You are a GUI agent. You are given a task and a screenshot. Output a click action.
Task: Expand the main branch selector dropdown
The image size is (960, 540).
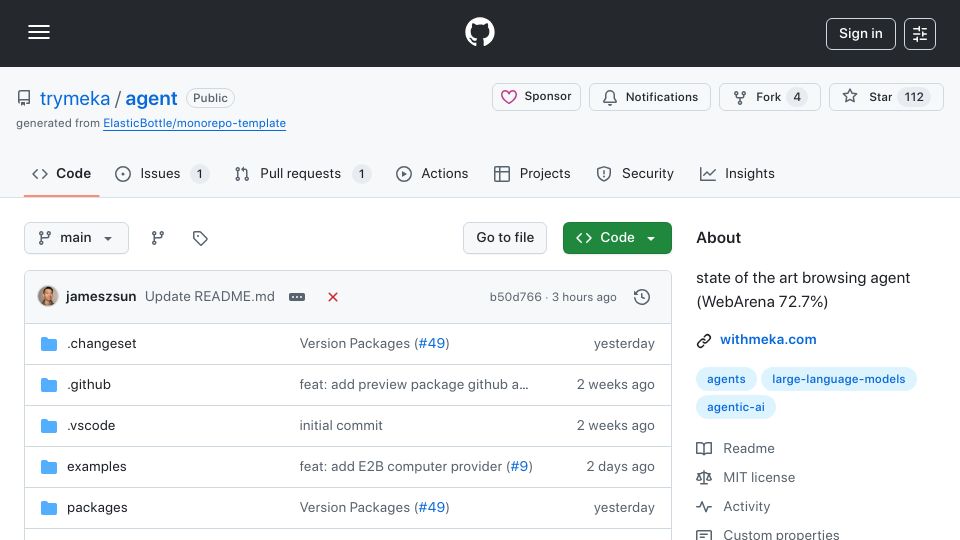77,238
